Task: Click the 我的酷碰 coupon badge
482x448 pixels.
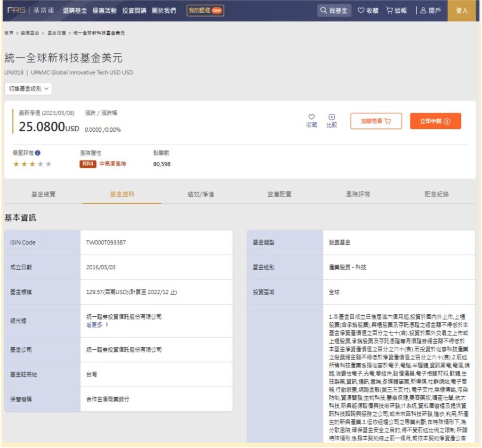Action: coord(205,10)
